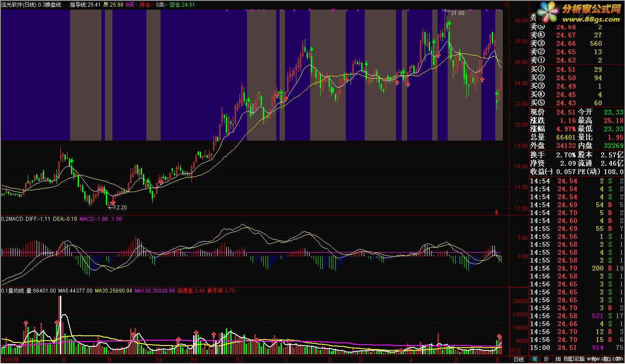Screen dimensions: 625x364
Task: Click the 30.00 tick on the price axis
Action: click(520, 21)
